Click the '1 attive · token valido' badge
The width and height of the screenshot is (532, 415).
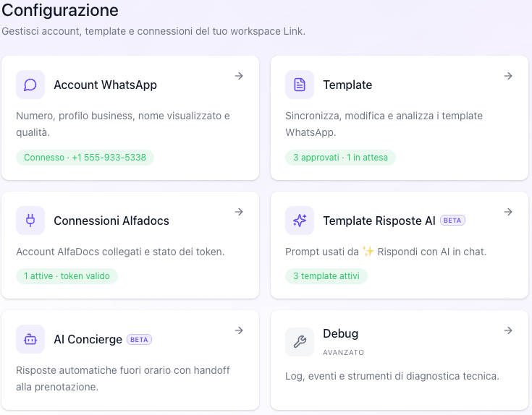[67, 276]
